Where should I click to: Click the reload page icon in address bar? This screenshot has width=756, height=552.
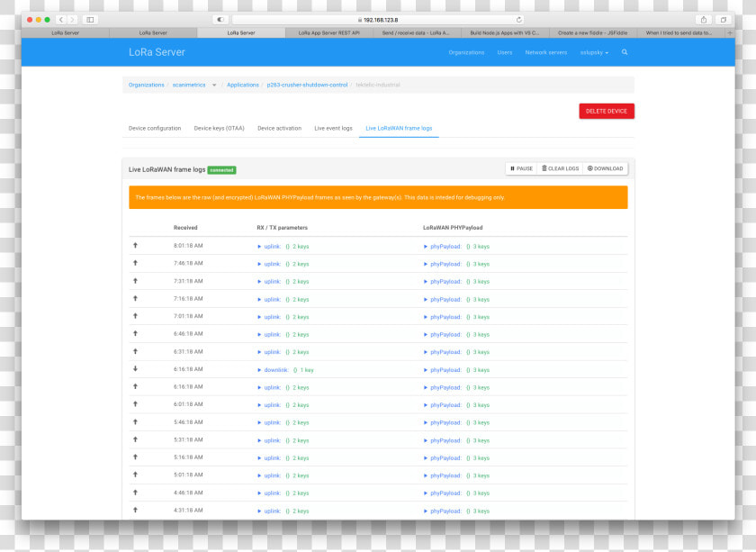tap(518, 20)
